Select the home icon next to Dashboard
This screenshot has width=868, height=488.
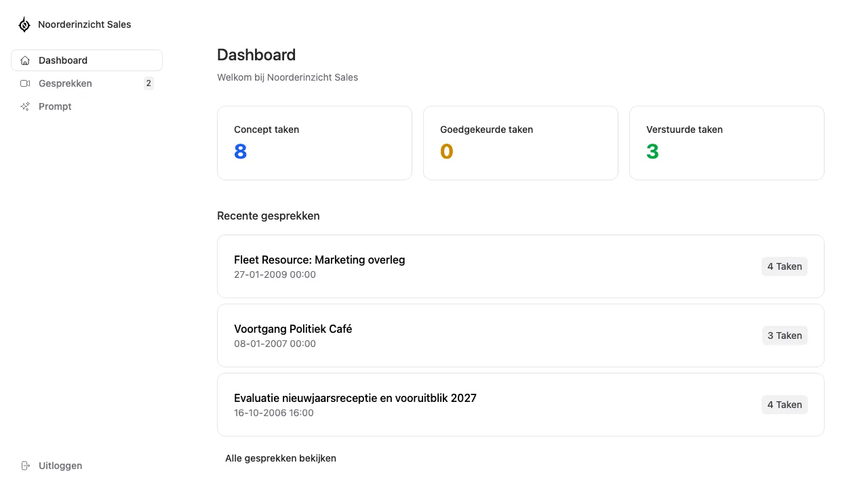coord(25,60)
